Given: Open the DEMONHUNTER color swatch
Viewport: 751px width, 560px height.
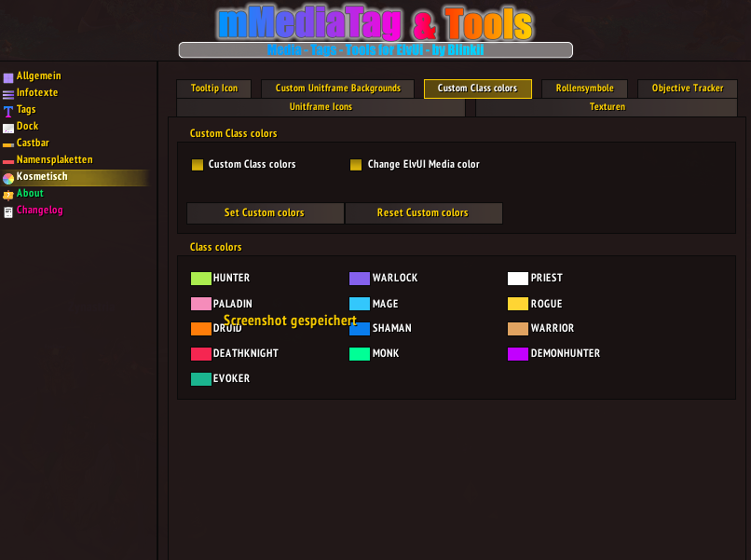Looking at the screenshot, I should pyautogui.click(x=518, y=354).
